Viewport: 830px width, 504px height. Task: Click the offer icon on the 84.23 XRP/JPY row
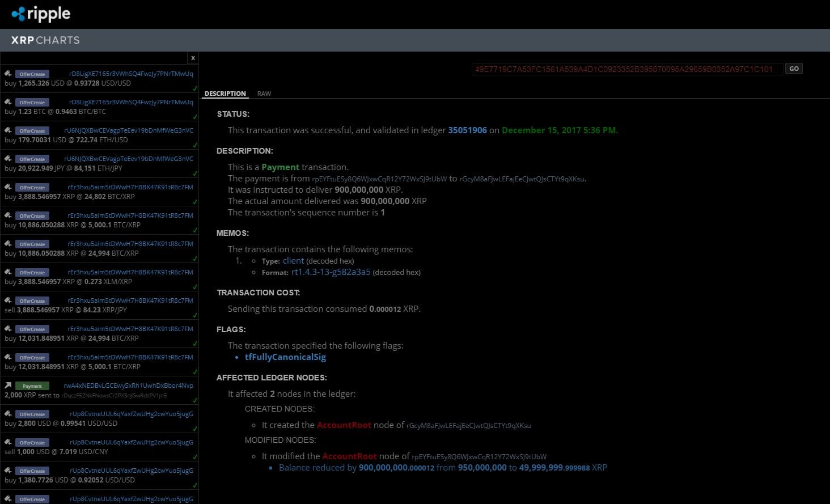8,300
